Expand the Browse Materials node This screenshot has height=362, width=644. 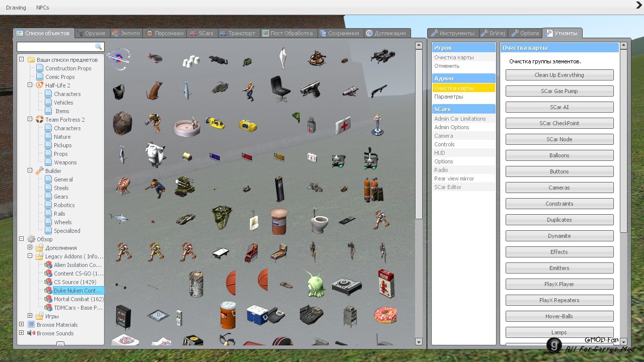pos(22,324)
